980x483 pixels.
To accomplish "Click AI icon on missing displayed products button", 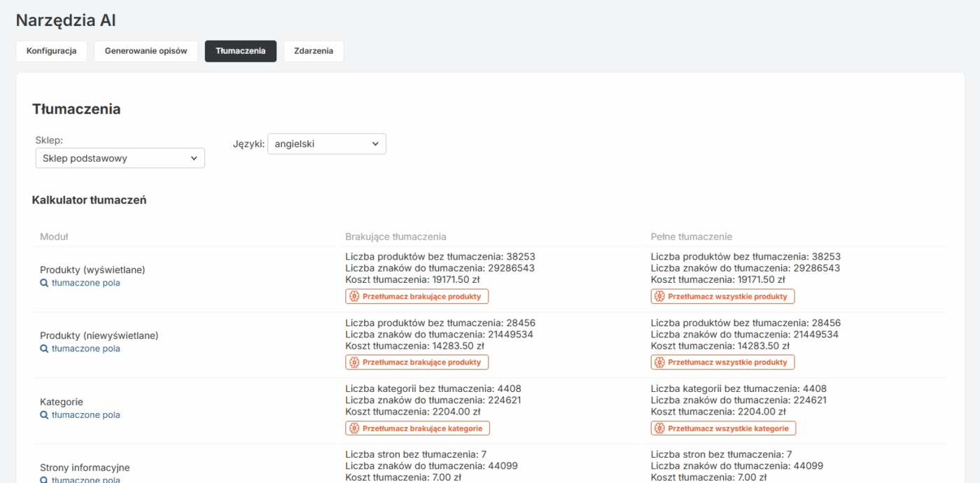I will pos(354,297).
